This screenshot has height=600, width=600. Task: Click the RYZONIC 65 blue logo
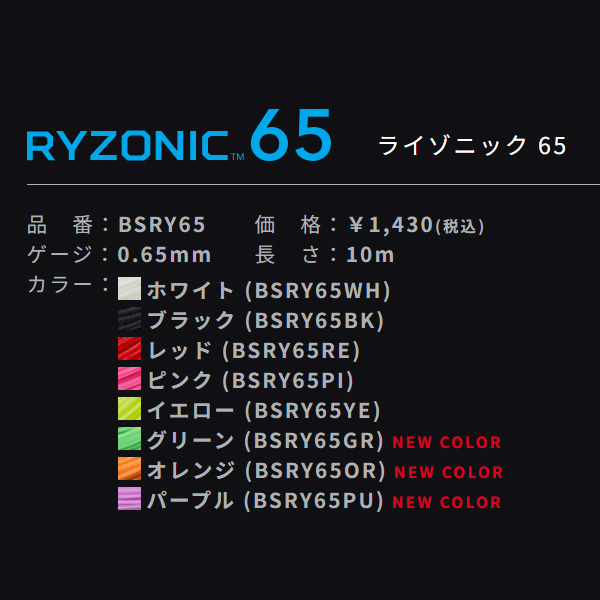[178, 135]
